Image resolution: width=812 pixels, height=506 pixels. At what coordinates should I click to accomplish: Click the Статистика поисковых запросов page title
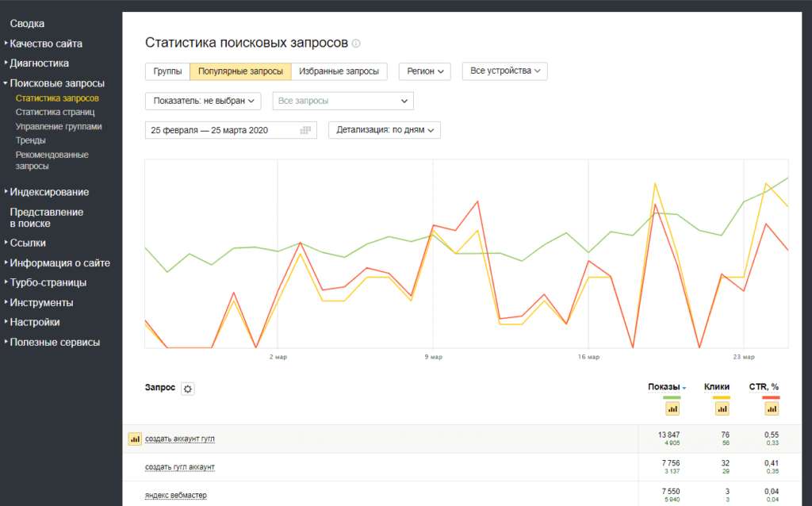tap(247, 43)
